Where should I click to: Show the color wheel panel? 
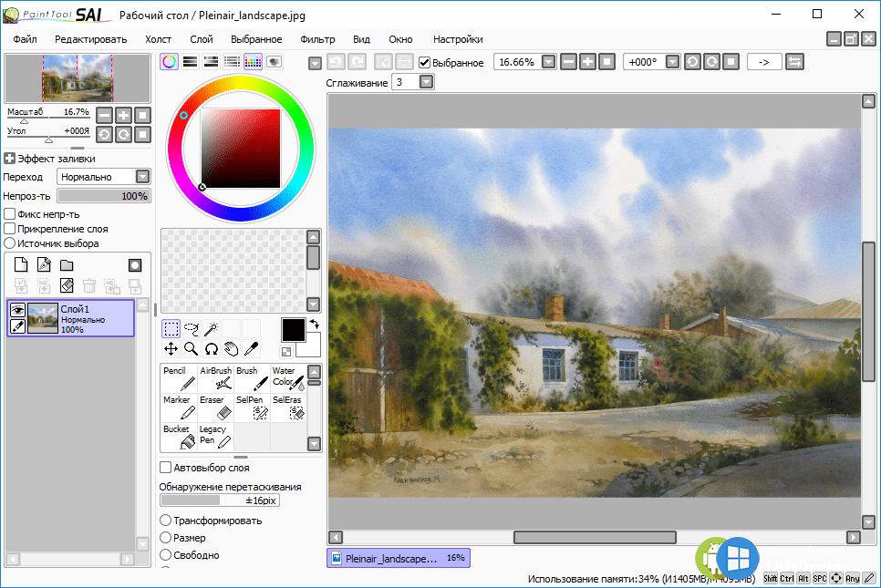[x=169, y=62]
